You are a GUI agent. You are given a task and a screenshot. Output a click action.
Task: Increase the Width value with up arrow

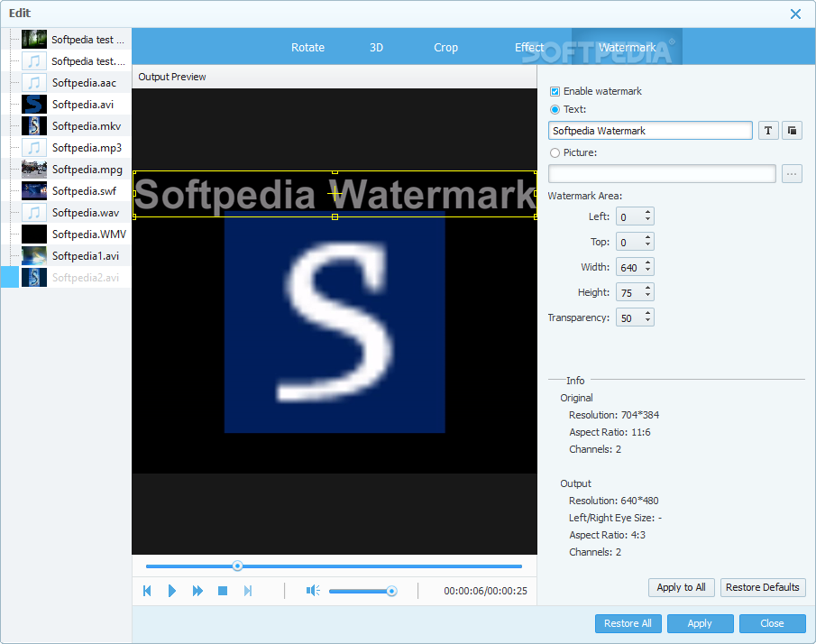647,262
